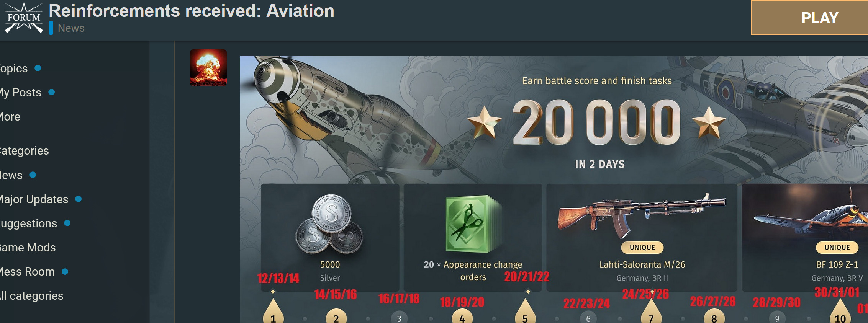Click the Enlisted FORUM logo icon
Screen dimensions: 868x323
(x=24, y=18)
